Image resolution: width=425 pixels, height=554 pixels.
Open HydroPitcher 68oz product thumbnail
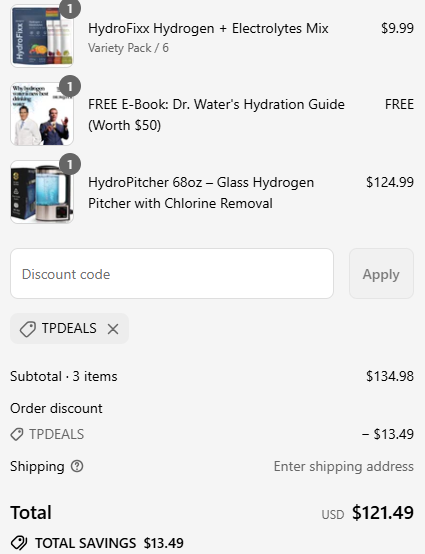point(42,192)
